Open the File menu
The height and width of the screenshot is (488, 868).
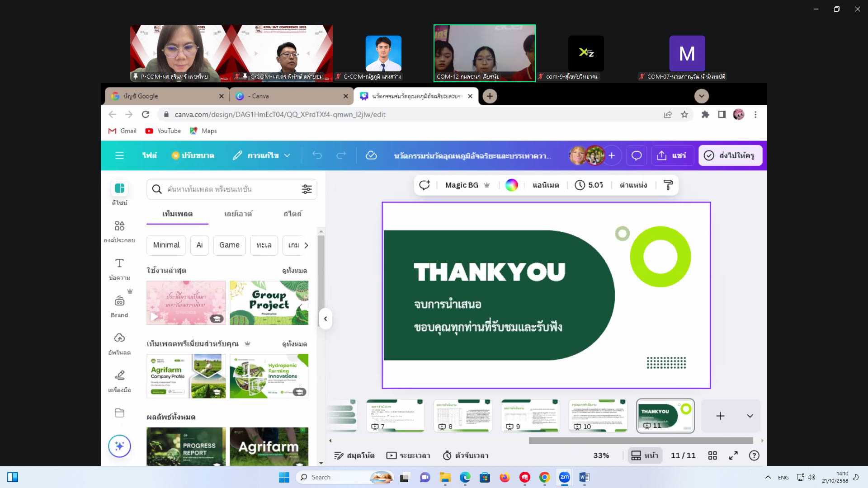pyautogui.click(x=149, y=155)
